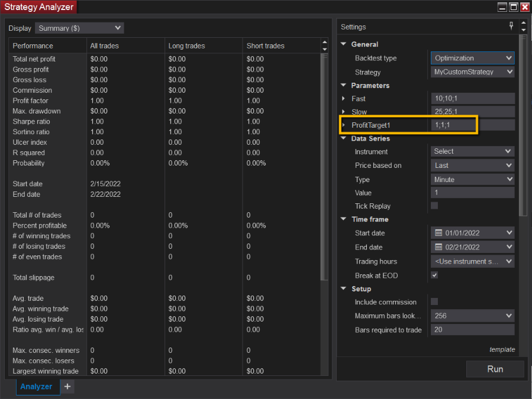532x399 pixels.
Task: Open the Display Summary ($) dropdown
Action: click(79, 28)
